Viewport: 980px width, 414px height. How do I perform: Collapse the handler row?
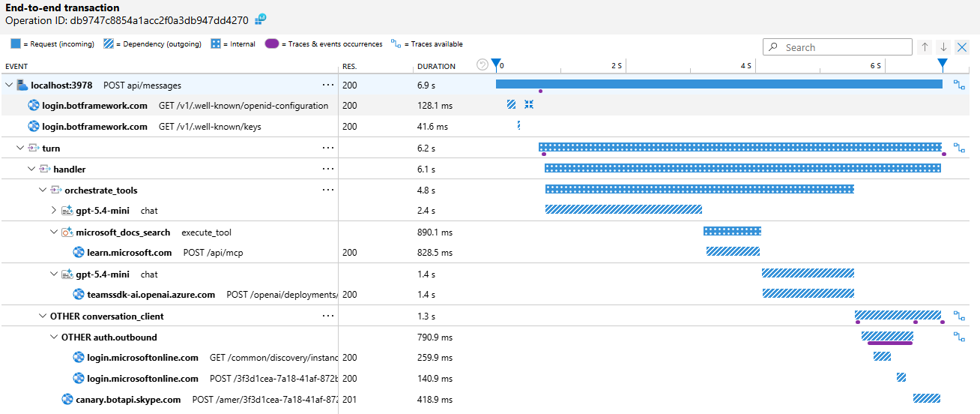[31, 169]
